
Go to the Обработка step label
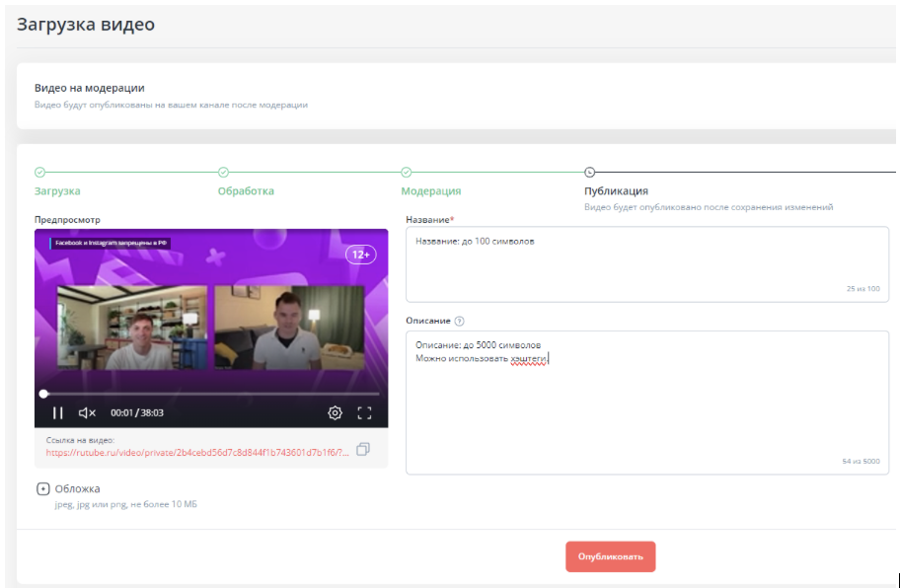[x=246, y=191]
